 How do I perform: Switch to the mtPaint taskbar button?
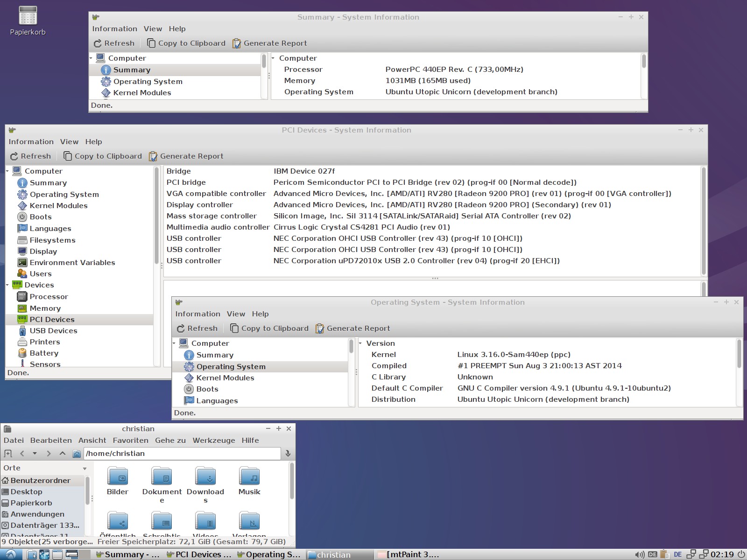point(408,554)
